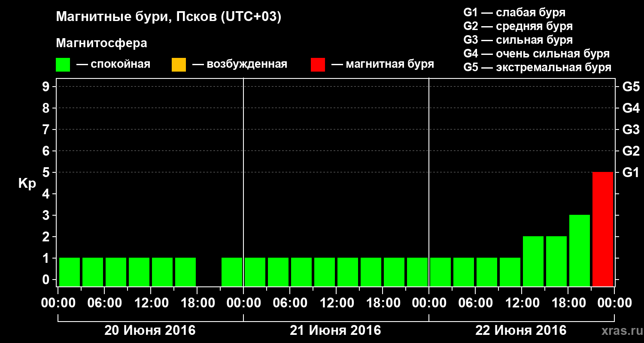
Task: Click the red 'магнитная буря' legend swatch
Action: (x=318, y=64)
